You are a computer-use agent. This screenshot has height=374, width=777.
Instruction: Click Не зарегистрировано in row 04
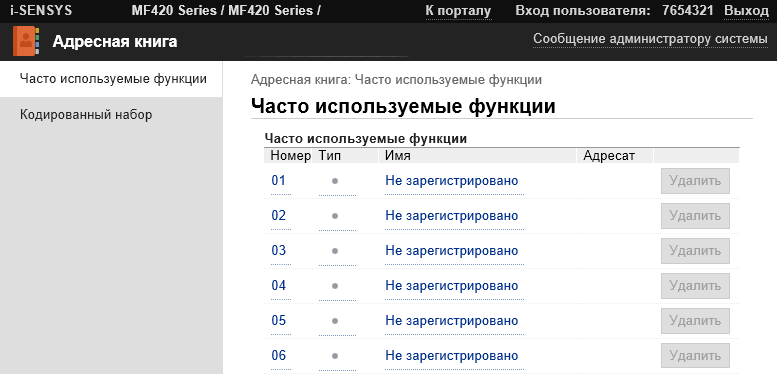click(x=452, y=286)
